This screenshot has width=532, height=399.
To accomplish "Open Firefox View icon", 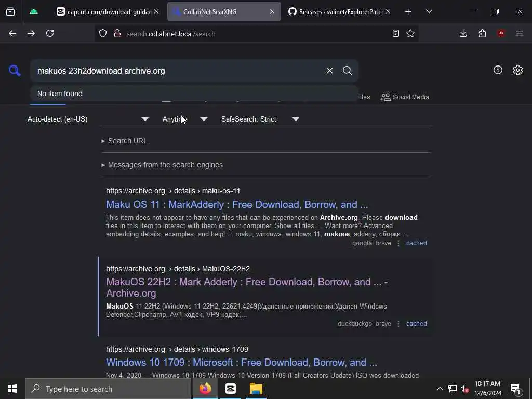I will [10, 11].
